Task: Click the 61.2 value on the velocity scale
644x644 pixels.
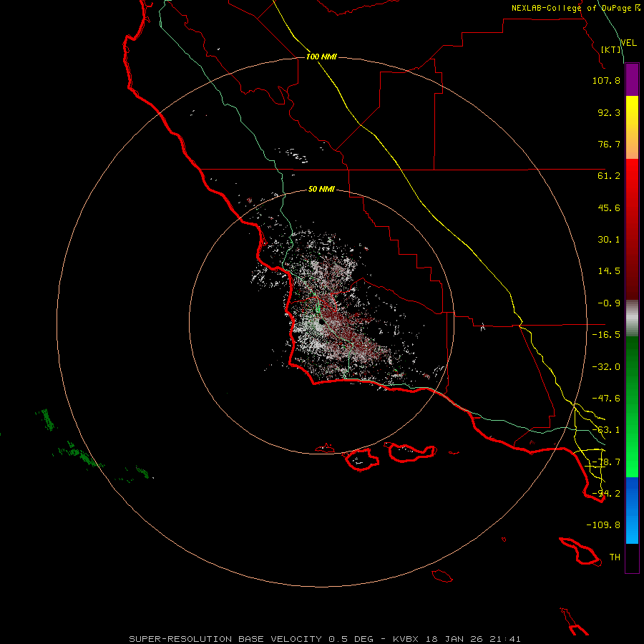Action: tap(608, 176)
